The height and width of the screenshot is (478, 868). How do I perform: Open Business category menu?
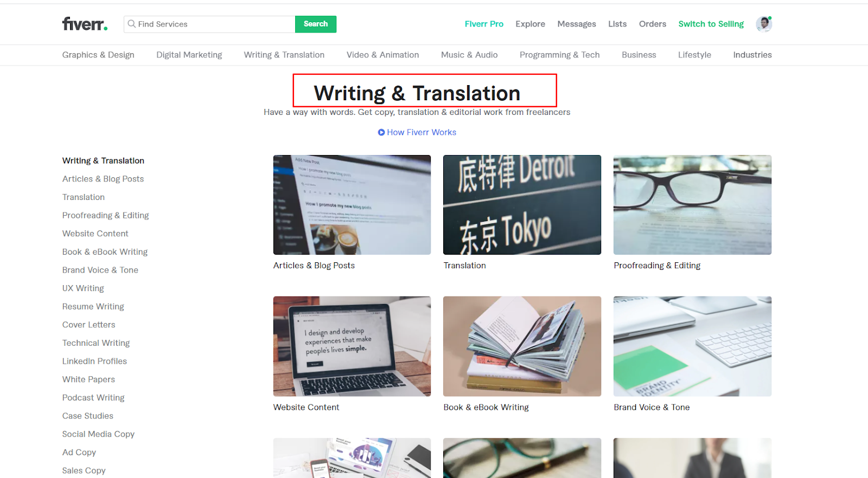click(x=639, y=55)
